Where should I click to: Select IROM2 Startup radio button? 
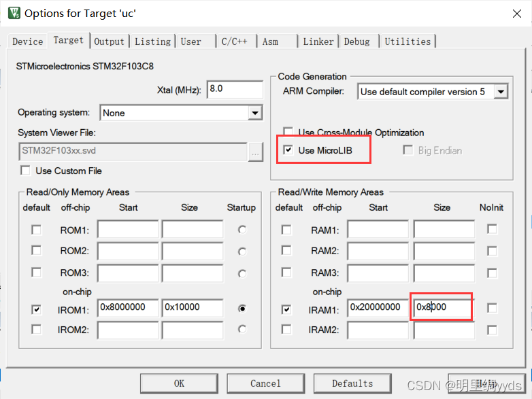(242, 329)
